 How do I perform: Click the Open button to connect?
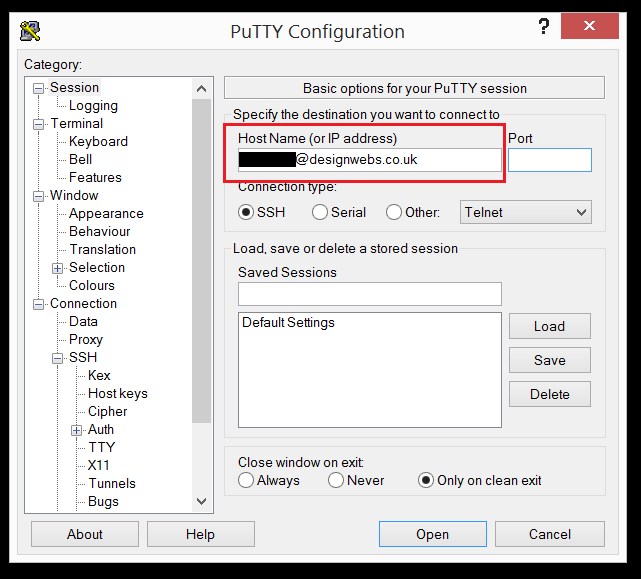(x=432, y=534)
